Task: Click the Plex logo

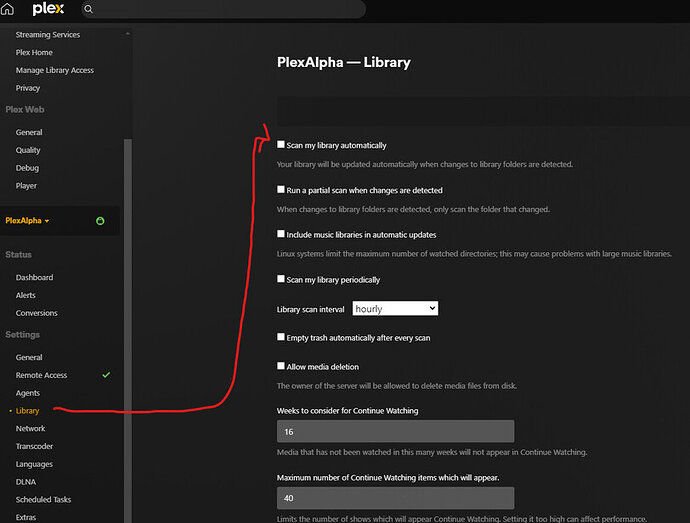Action: tap(48, 9)
